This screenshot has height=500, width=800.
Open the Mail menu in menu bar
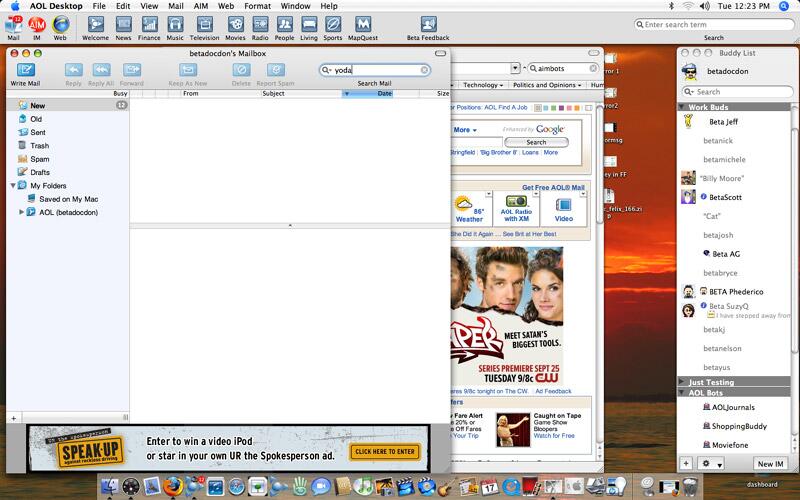[x=176, y=6]
